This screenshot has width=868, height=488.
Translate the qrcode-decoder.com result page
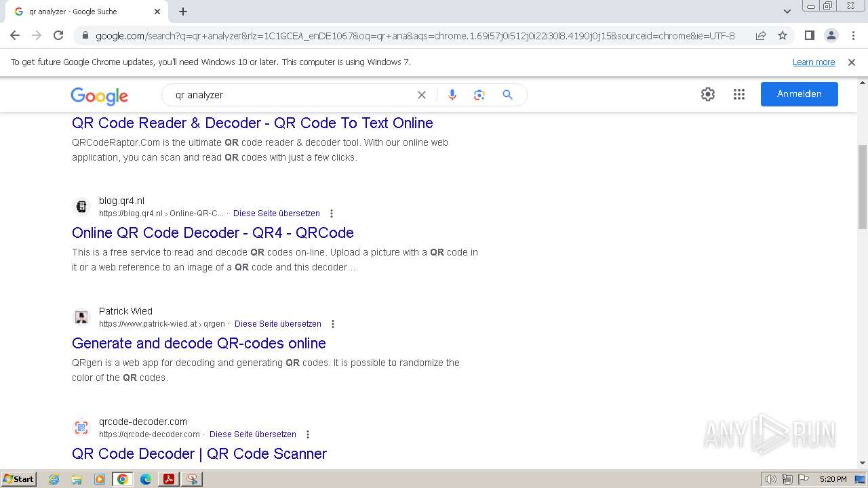point(253,434)
